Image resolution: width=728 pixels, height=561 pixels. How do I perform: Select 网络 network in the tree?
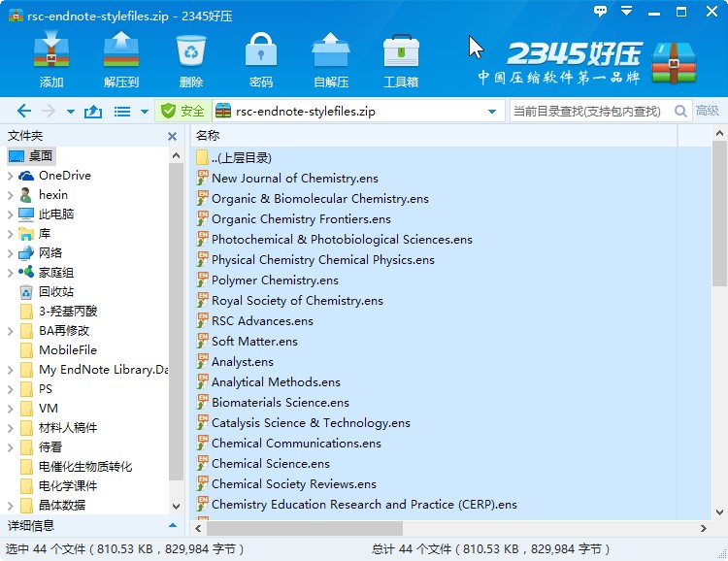click(40, 253)
